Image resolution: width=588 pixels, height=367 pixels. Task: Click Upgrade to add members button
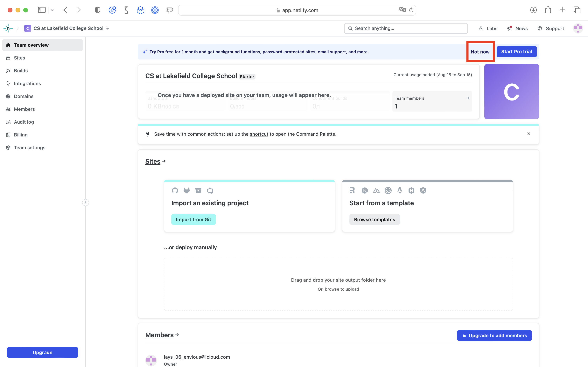click(494, 336)
